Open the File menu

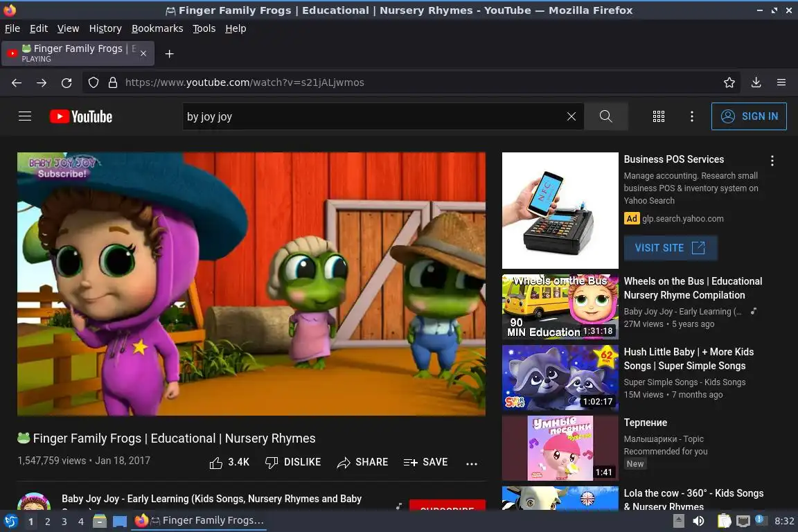tap(12, 28)
